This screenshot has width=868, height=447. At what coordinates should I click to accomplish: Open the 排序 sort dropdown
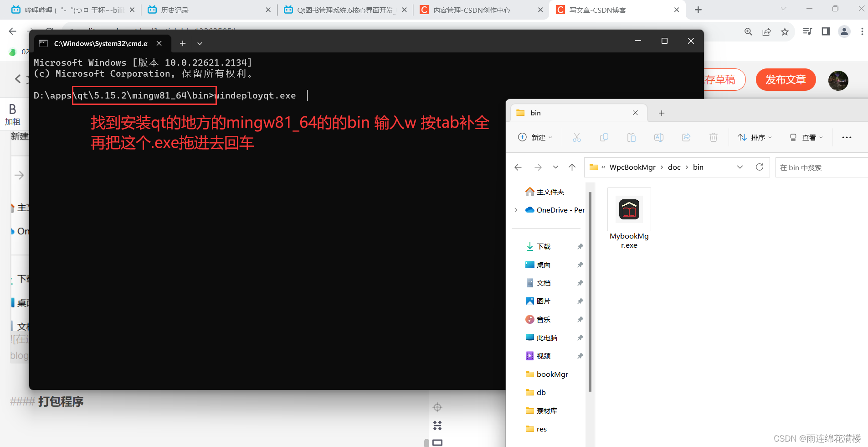(x=755, y=137)
